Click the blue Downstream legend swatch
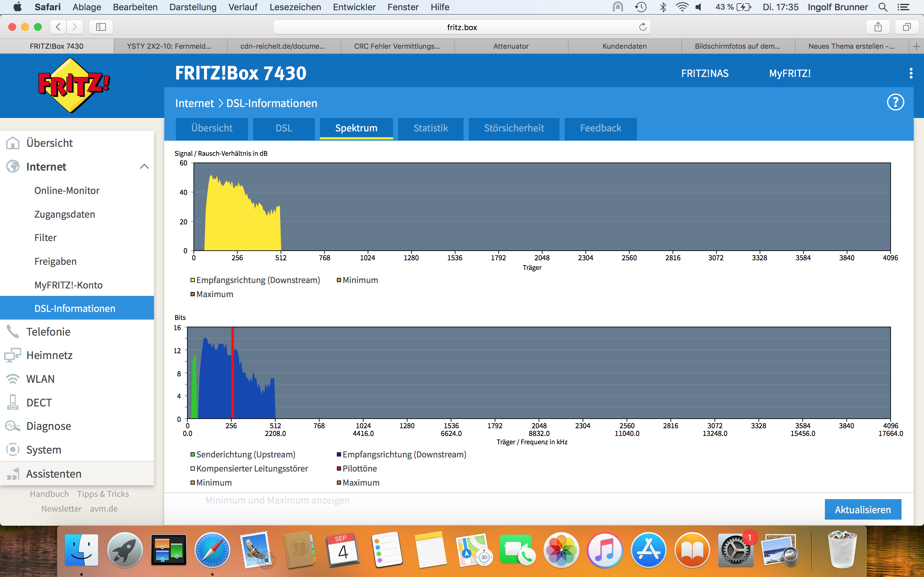Screen dimensions: 924x577 339,455
